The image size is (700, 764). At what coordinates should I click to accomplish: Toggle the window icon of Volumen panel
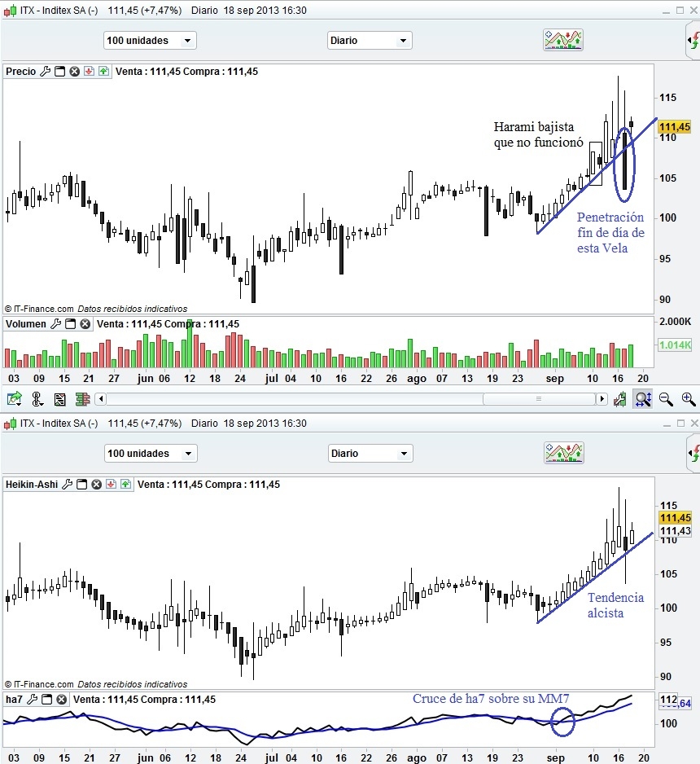point(71,324)
